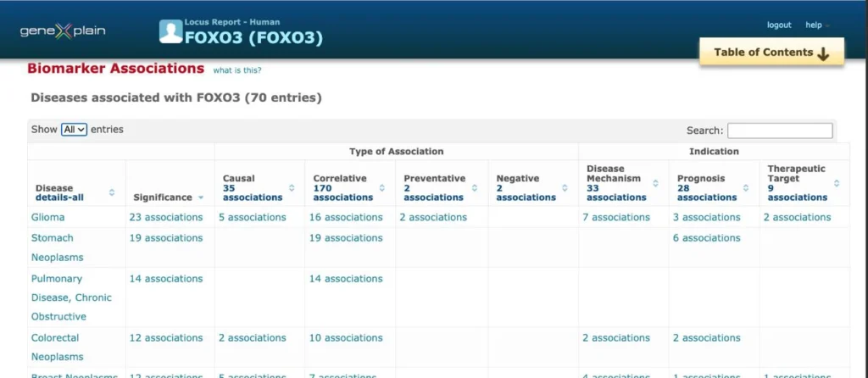The image size is (868, 378).
Task: Click sort arrows in Causal column
Action: tap(292, 188)
